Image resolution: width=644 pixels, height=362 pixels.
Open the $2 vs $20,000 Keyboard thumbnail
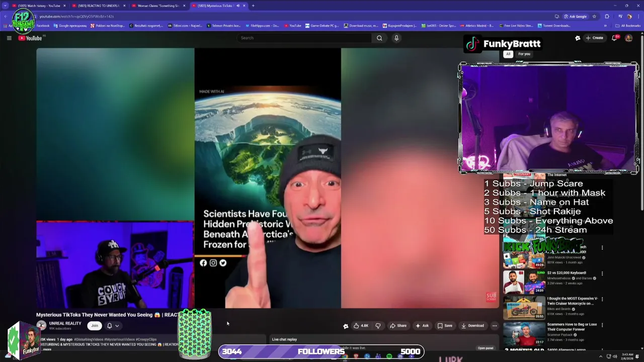(x=524, y=283)
